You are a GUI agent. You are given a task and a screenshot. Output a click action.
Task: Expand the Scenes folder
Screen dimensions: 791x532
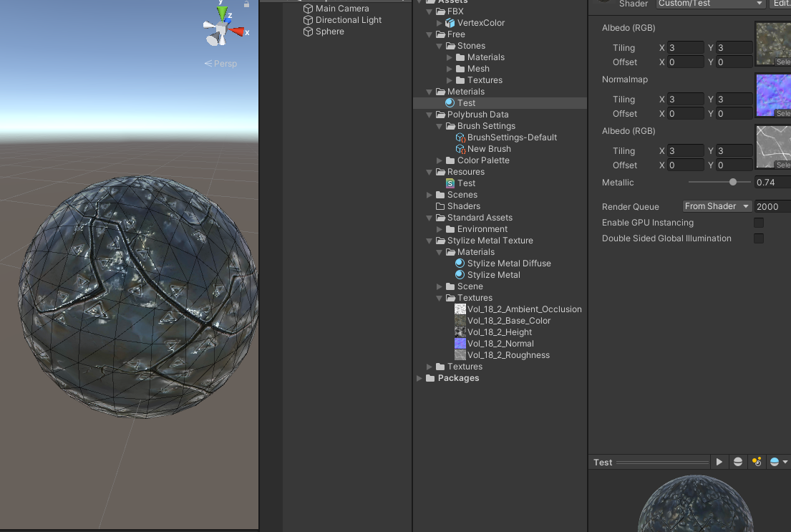pyautogui.click(x=430, y=195)
